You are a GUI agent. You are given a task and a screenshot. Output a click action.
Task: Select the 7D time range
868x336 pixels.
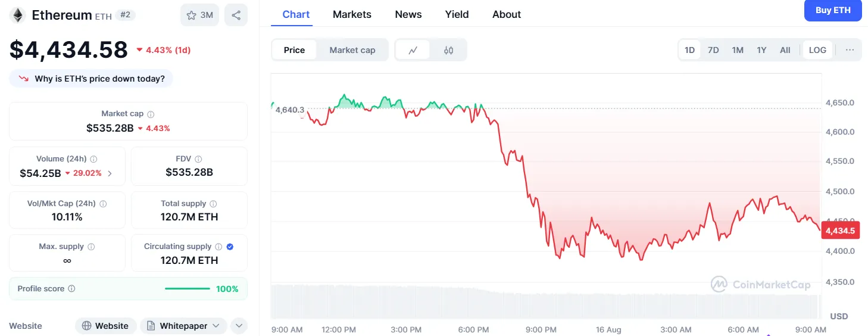coord(713,50)
